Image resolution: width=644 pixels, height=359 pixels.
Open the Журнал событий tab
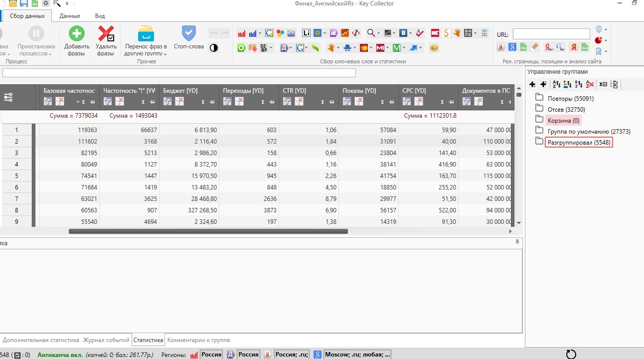(x=106, y=340)
